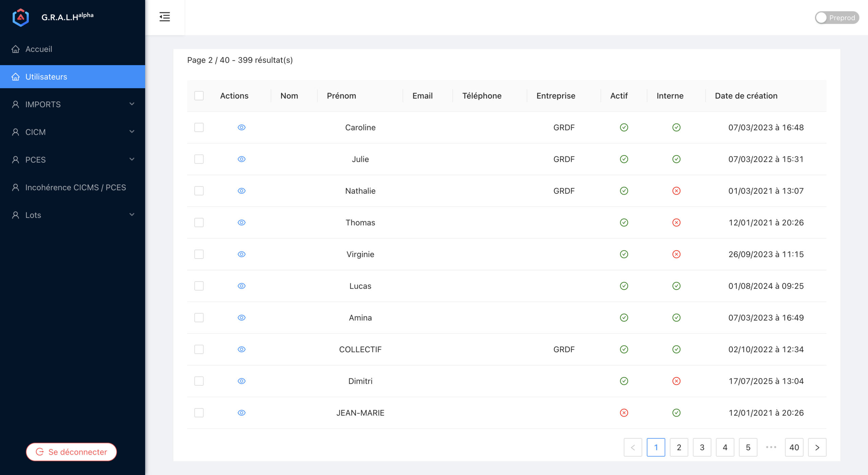Tick the checkbox next to Dimitri
The width and height of the screenshot is (868, 475).
pyautogui.click(x=199, y=381)
